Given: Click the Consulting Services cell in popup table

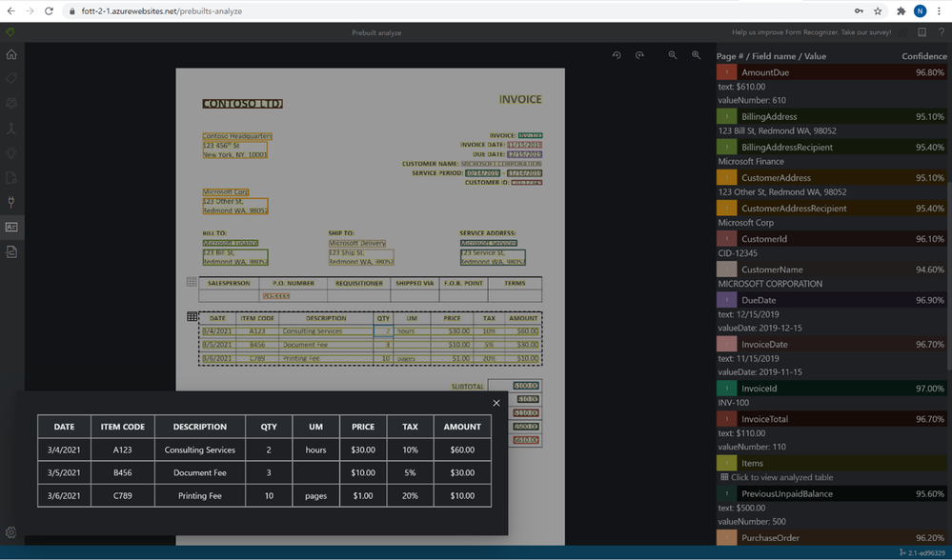Looking at the screenshot, I should tap(200, 450).
